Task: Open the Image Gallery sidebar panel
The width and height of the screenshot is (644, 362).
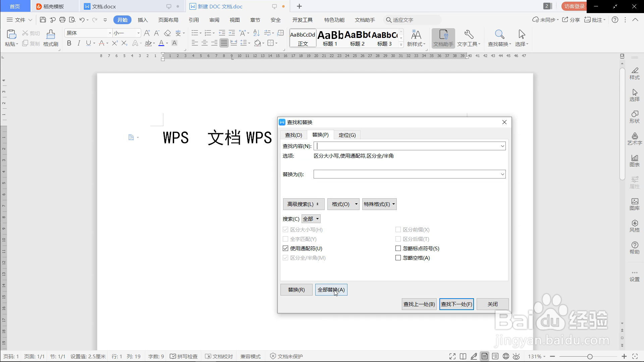Action: 635,204
